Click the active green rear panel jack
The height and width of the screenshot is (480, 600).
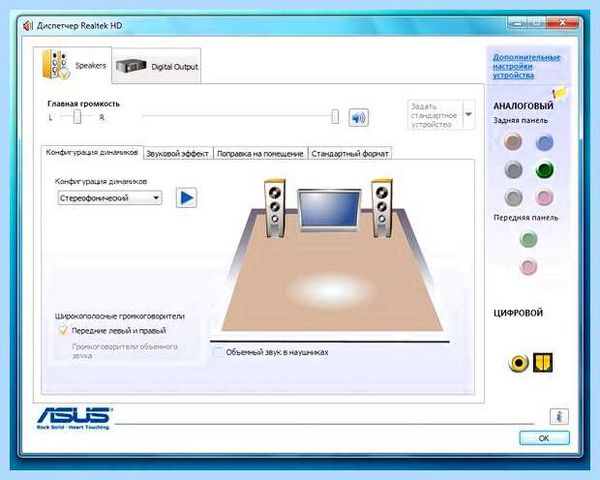pyautogui.click(x=545, y=170)
